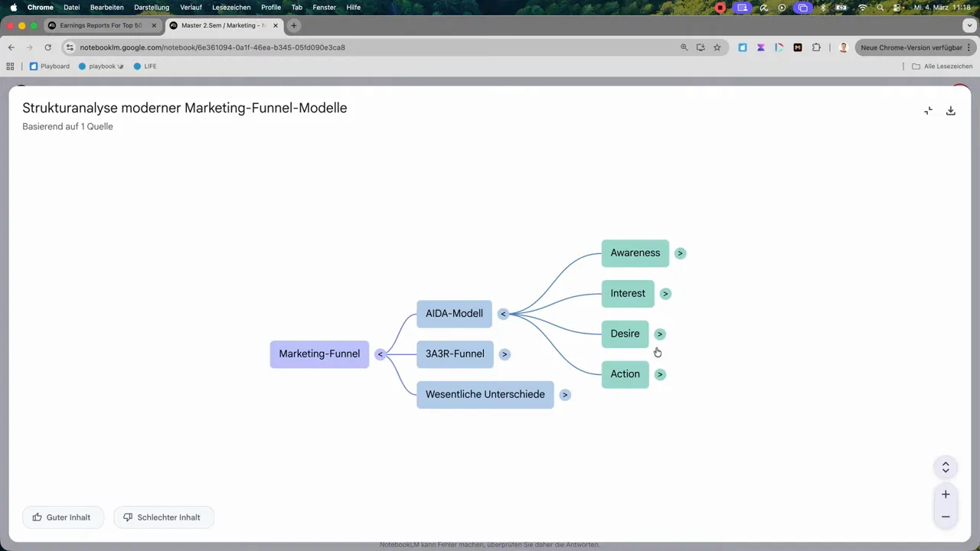Select the Interest node
980x551 pixels.
point(628,294)
